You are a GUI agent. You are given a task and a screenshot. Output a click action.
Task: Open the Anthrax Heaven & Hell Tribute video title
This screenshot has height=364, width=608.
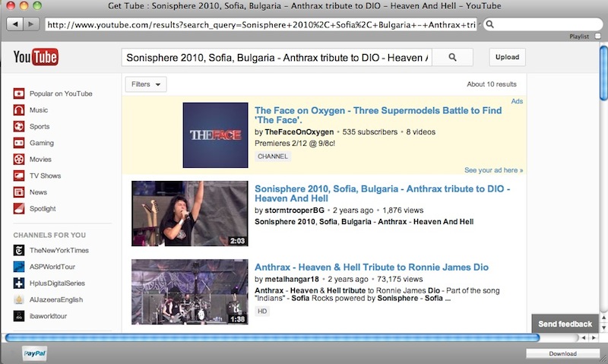coord(371,267)
